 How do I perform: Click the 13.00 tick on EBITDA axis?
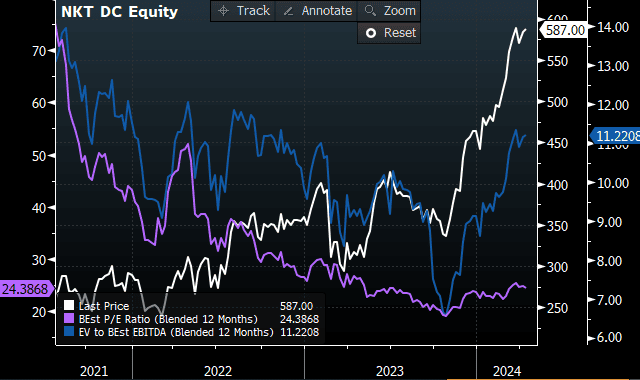613,66
